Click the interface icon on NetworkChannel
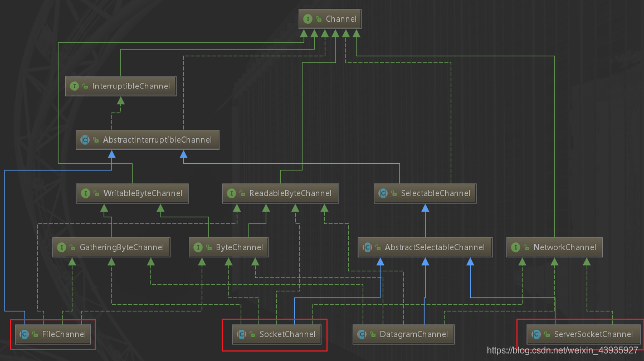This screenshot has height=361, width=644. point(515,247)
